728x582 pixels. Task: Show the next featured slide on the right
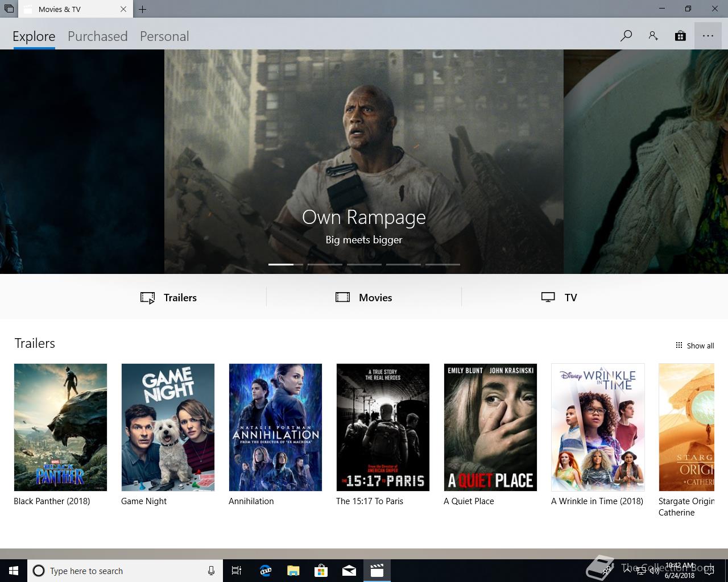pos(646,161)
